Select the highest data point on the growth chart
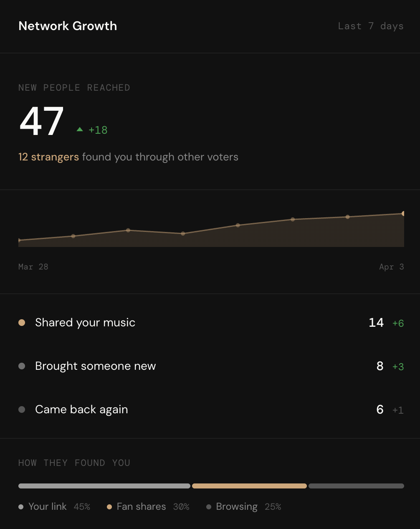This screenshot has height=529, width=420. coord(402,213)
